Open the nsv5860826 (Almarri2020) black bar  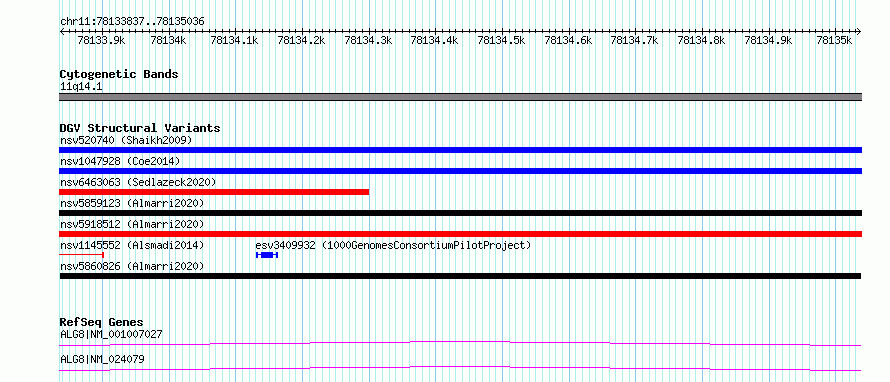[x=460, y=276]
